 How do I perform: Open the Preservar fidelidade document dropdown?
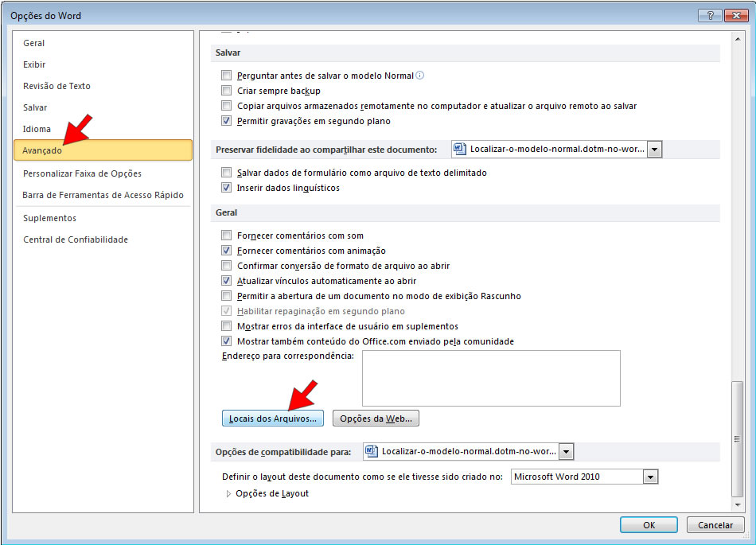click(654, 150)
